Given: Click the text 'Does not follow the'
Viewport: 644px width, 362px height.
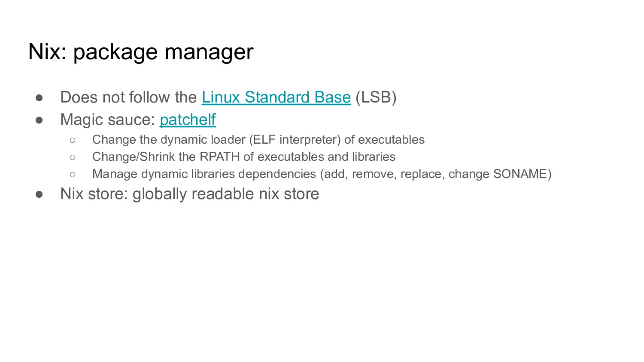Looking at the screenshot, I should (x=128, y=97).
